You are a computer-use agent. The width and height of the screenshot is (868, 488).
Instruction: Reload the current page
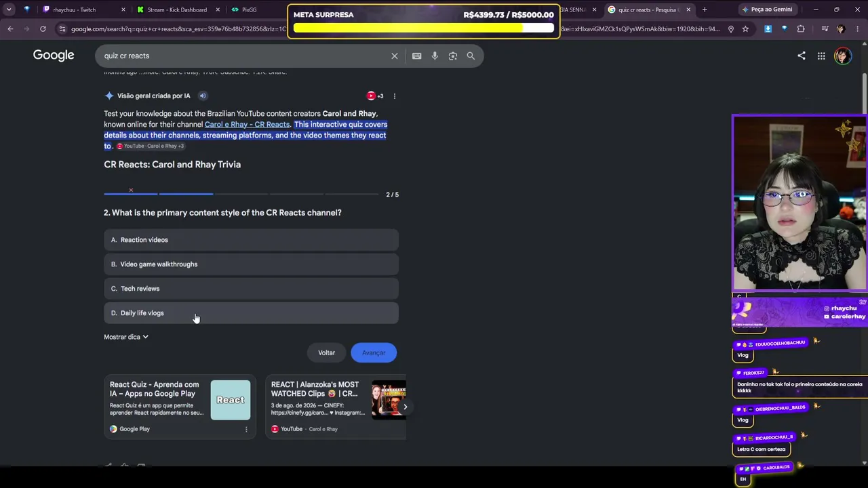pyautogui.click(x=43, y=29)
